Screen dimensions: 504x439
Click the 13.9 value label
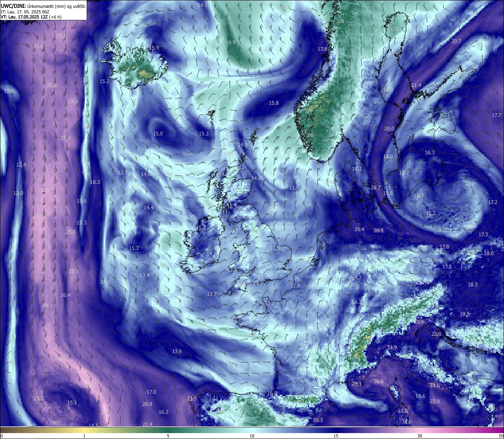294,187
